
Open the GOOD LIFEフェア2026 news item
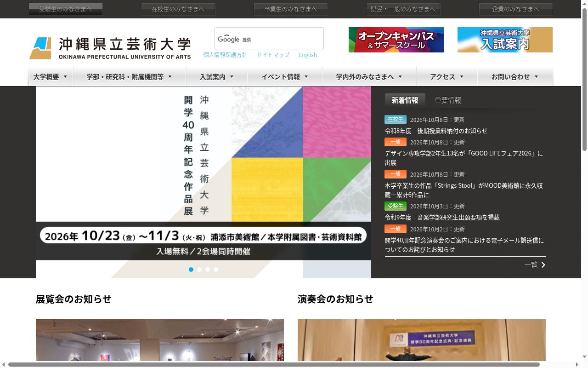(x=464, y=158)
